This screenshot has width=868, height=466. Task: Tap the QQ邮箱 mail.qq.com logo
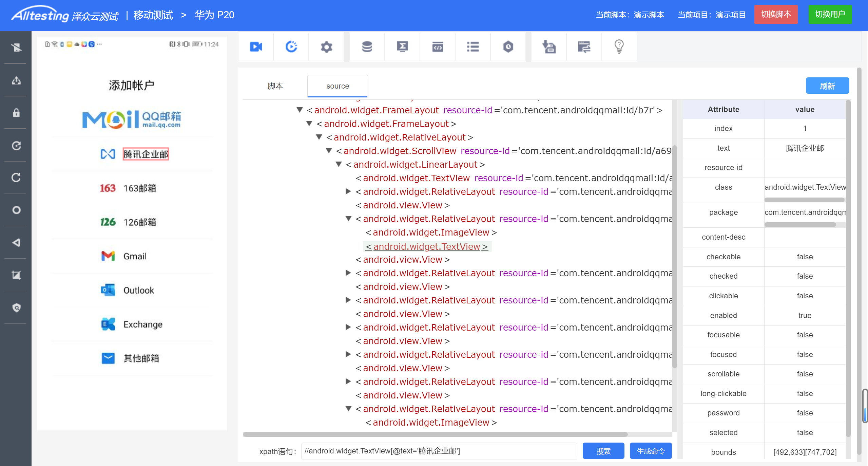132,119
